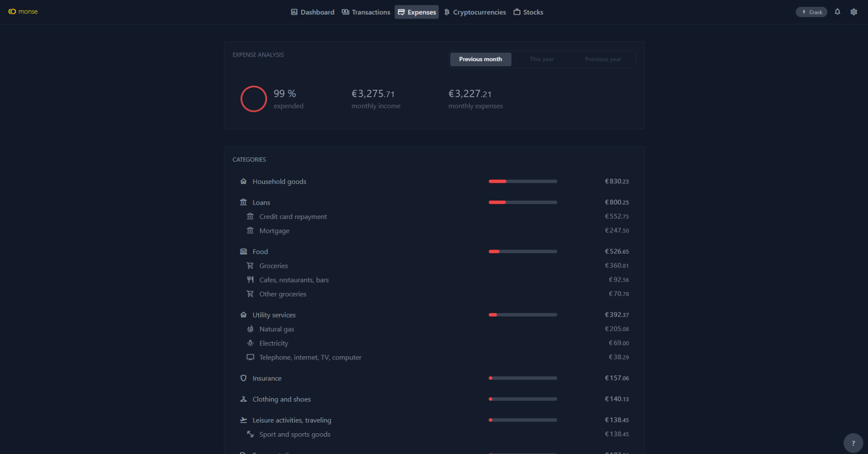This screenshot has width=868, height=454.
Task: Click the Other groceries label
Action: tap(283, 294)
